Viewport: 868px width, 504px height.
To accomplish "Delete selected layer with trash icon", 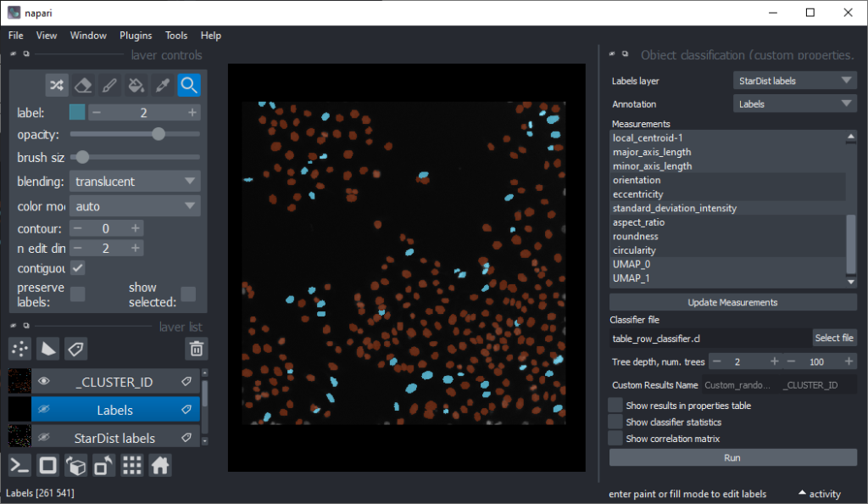I will click(x=196, y=349).
